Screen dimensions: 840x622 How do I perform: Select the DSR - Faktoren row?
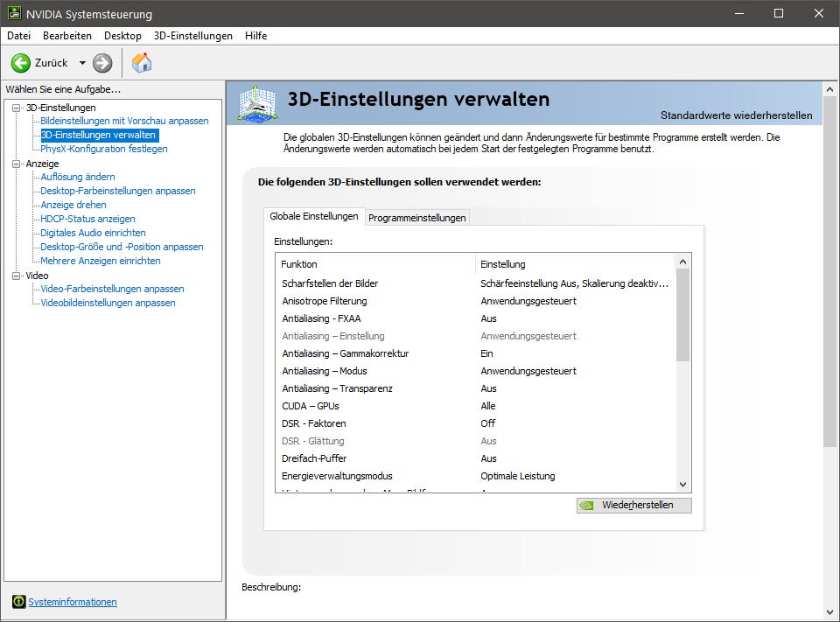point(476,423)
